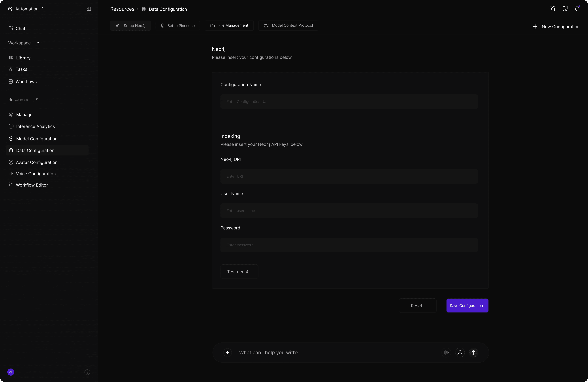This screenshot has height=382, width=588.
Task: Click the plus attach icon in chat bar
Action: [x=228, y=353]
